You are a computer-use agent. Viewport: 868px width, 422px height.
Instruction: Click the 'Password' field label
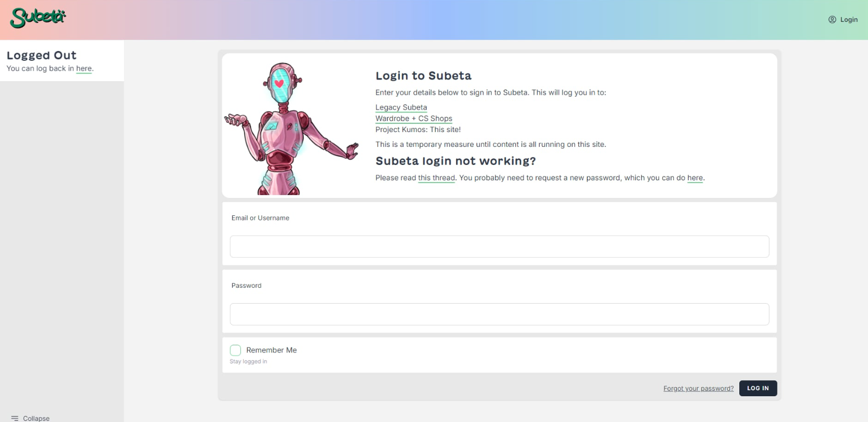point(246,286)
